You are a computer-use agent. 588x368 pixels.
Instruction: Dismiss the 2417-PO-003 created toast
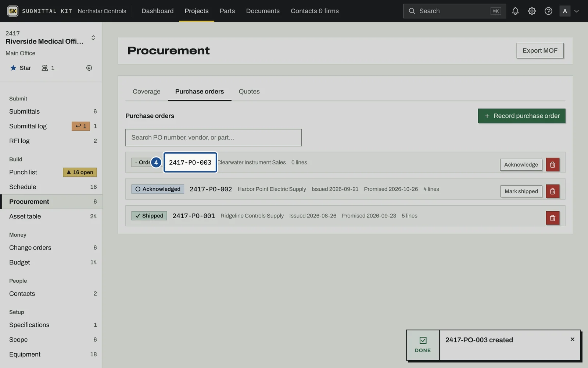572,339
